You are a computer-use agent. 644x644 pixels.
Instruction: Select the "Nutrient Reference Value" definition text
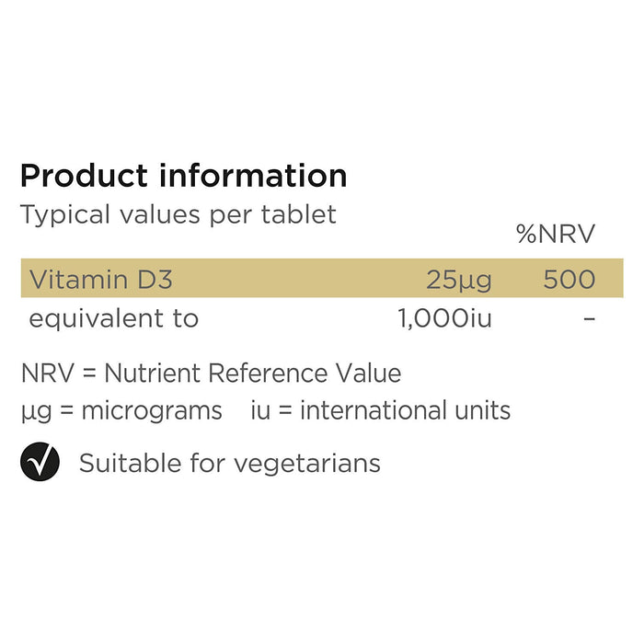[x=253, y=374]
